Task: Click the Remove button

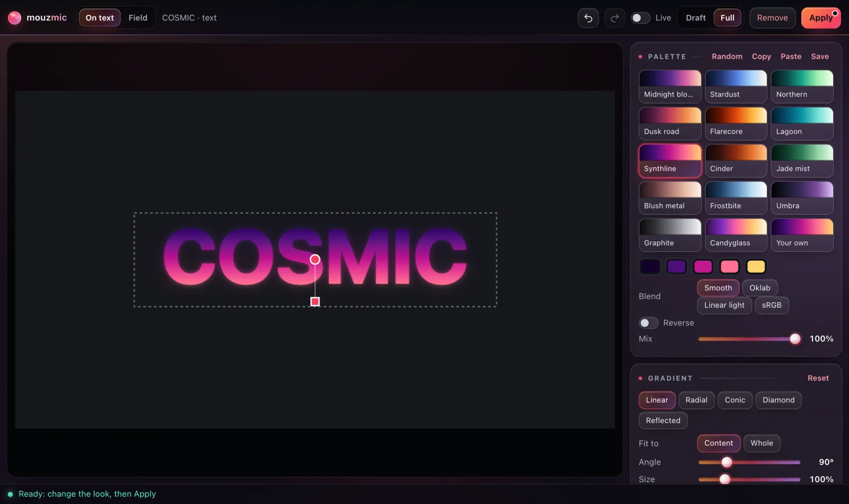Action: (773, 18)
